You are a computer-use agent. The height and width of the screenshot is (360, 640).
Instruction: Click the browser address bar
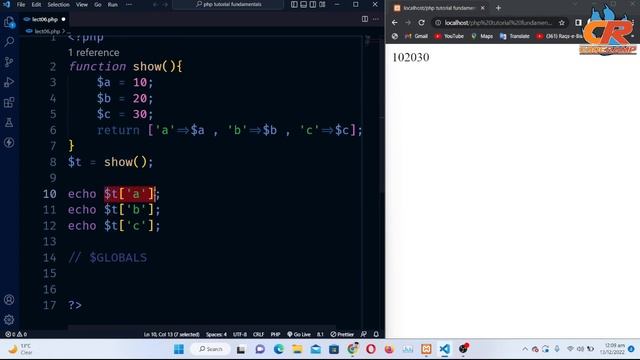499,23
